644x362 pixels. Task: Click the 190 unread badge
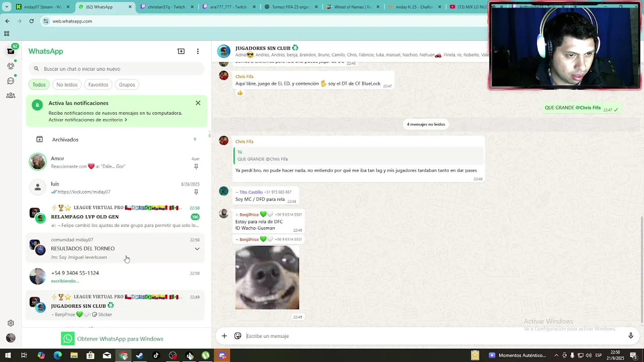(x=195, y=217)
